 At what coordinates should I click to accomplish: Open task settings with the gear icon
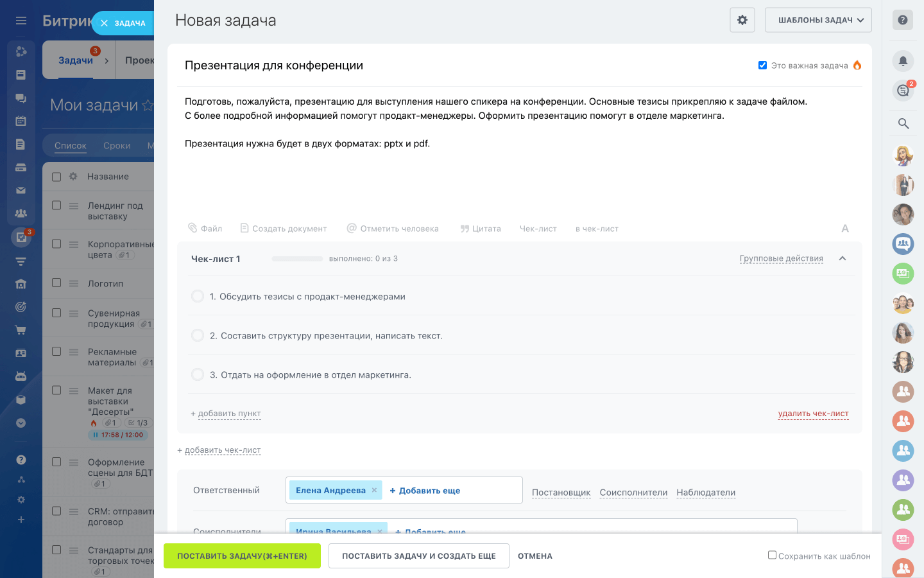(x=742, y=20)
